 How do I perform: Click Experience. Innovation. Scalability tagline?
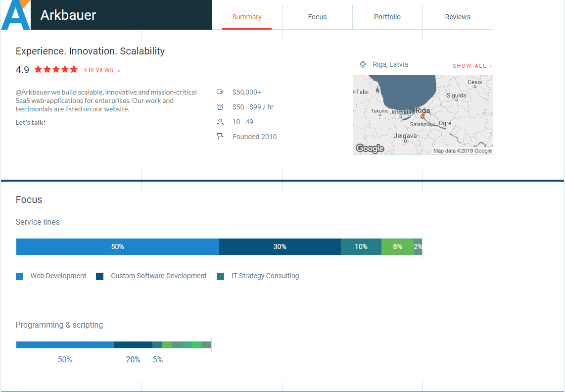click(90, 51)
